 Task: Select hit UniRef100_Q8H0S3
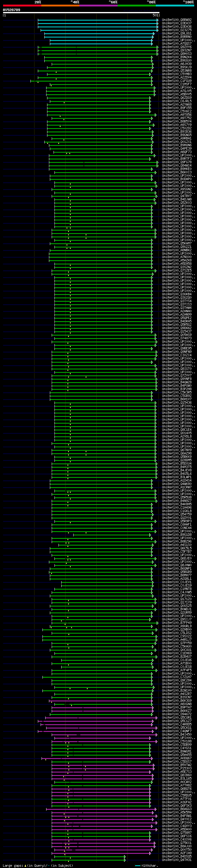177,54
